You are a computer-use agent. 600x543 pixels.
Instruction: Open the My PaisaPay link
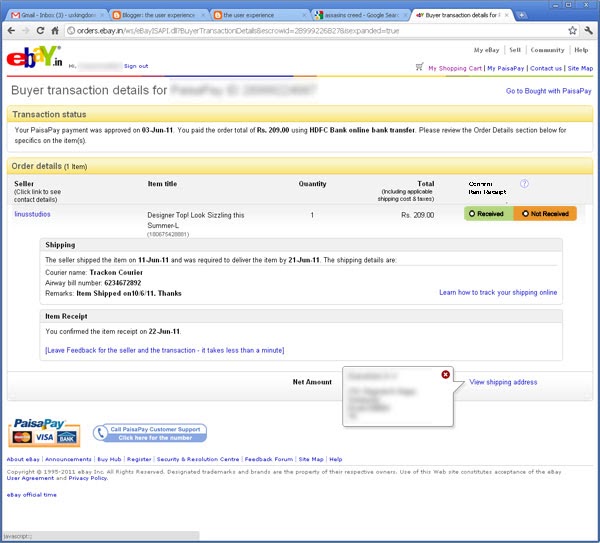click(x=505, y=68)
